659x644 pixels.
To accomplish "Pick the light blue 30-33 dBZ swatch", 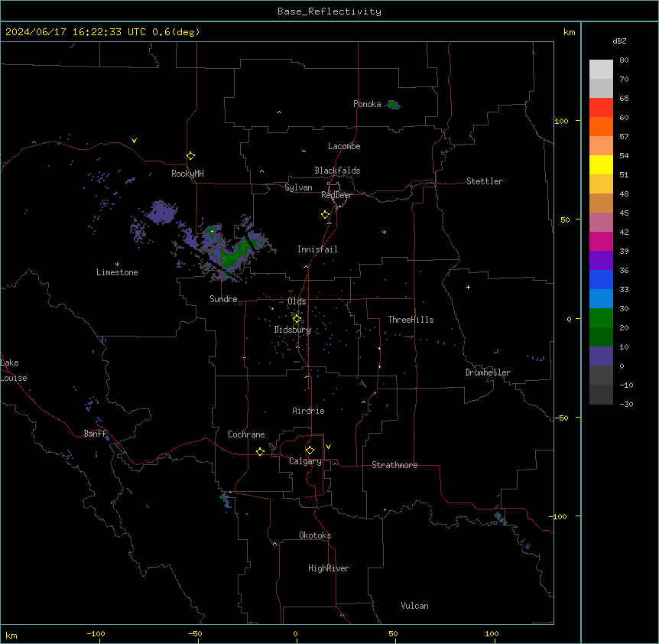I will click(601, 299).
